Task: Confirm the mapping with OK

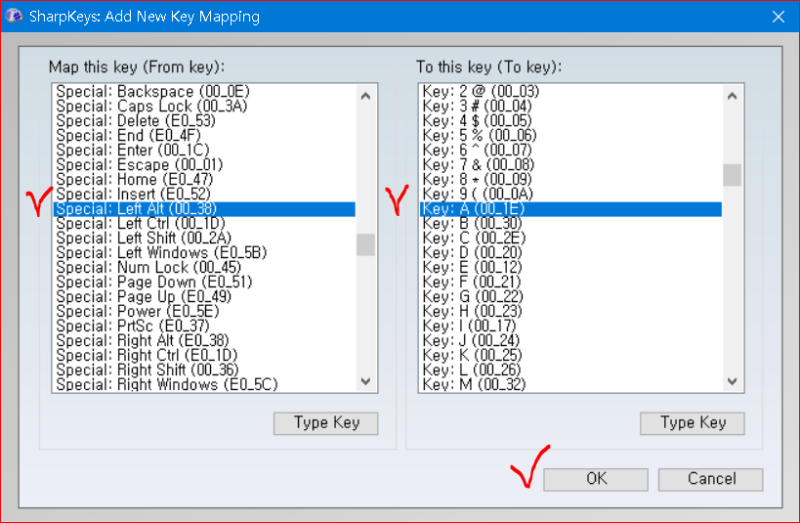Action: coord(596,479)
